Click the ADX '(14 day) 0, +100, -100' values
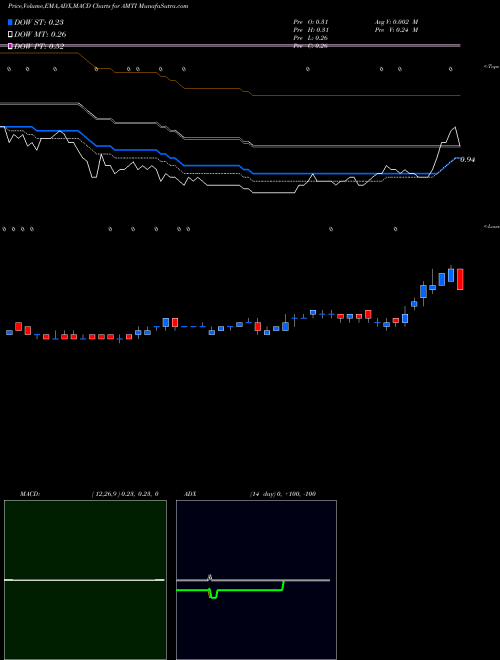 coord(283,494)
